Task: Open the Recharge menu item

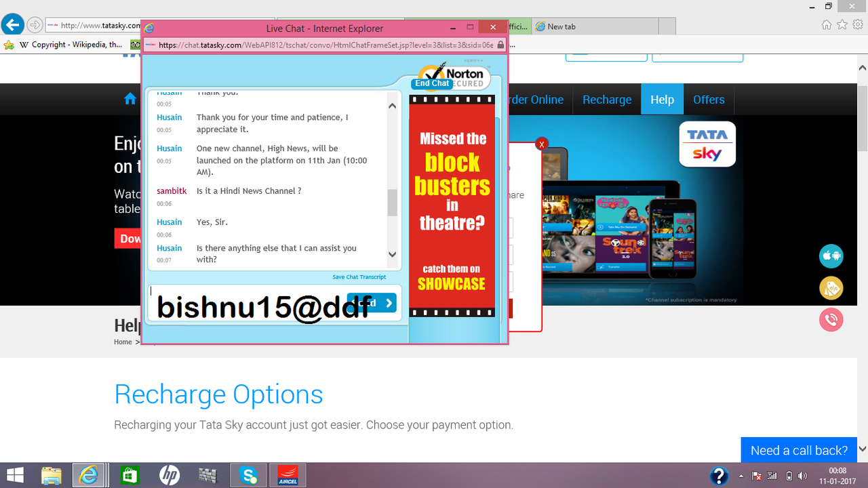Action: coord(607,100)
